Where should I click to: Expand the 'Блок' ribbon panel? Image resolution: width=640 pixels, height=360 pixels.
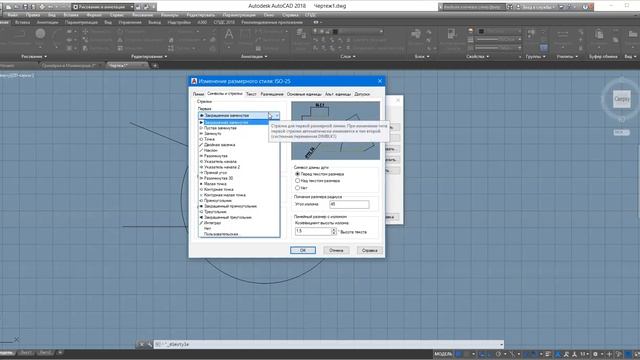422,57
